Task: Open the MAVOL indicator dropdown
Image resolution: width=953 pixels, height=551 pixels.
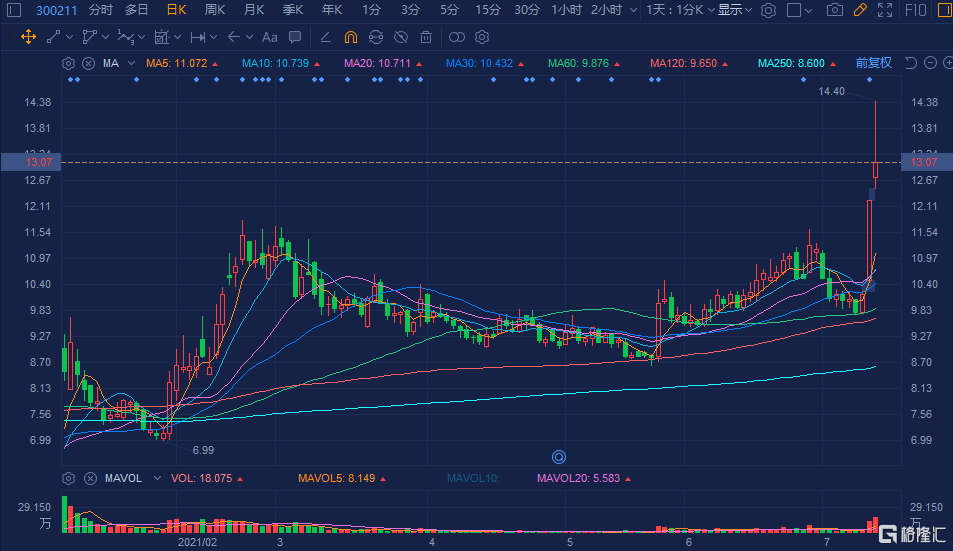Action: pos(152,478)
